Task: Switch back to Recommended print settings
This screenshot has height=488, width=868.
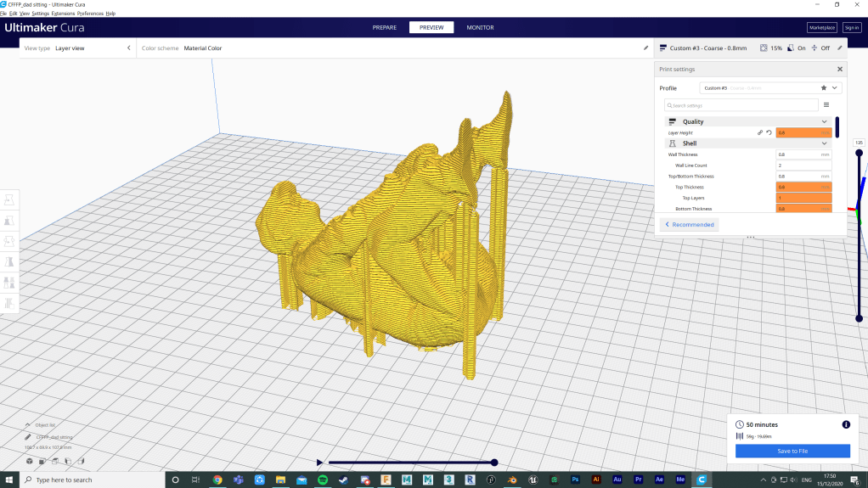Action: pyautogui.click(x=690, y=225)
